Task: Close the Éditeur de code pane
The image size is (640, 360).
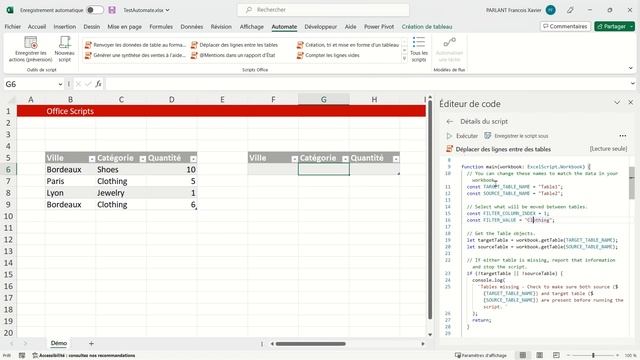Action: 631,102
